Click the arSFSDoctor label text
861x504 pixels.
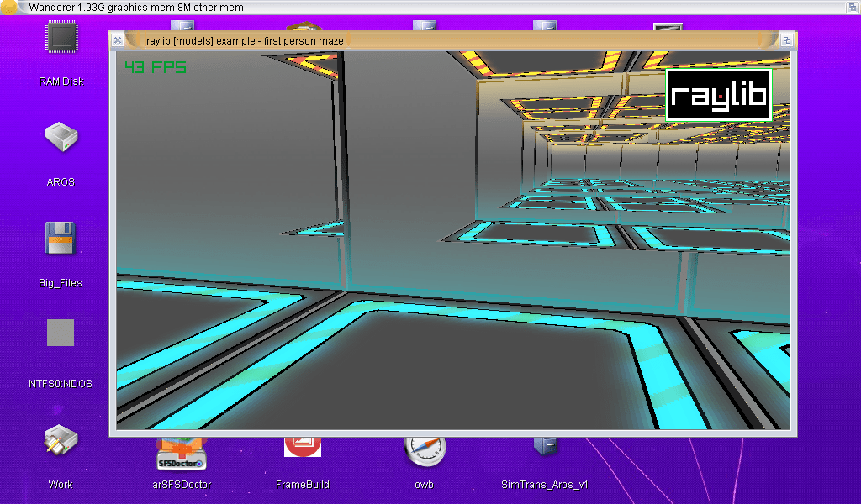click(182, 485)
